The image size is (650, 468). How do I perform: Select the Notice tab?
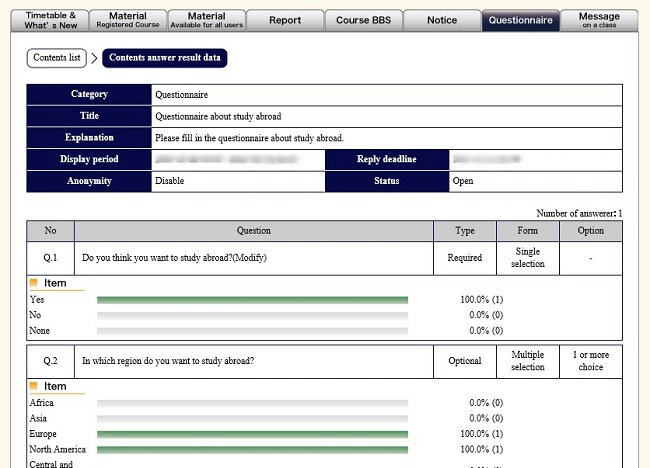tap(441, 20)
